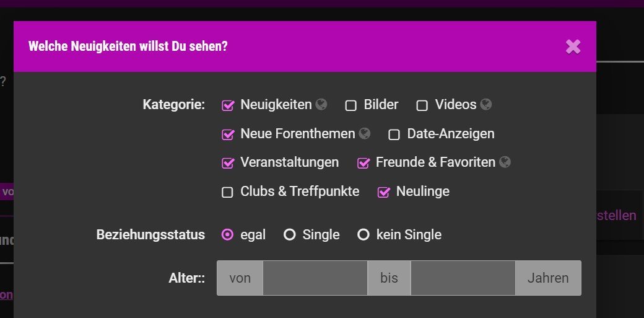The height and width of the screenshot is (318, 644).
Task: Uncheck the Neulinge checkbox
Action: pyautogui.click(x=383, y=192)
